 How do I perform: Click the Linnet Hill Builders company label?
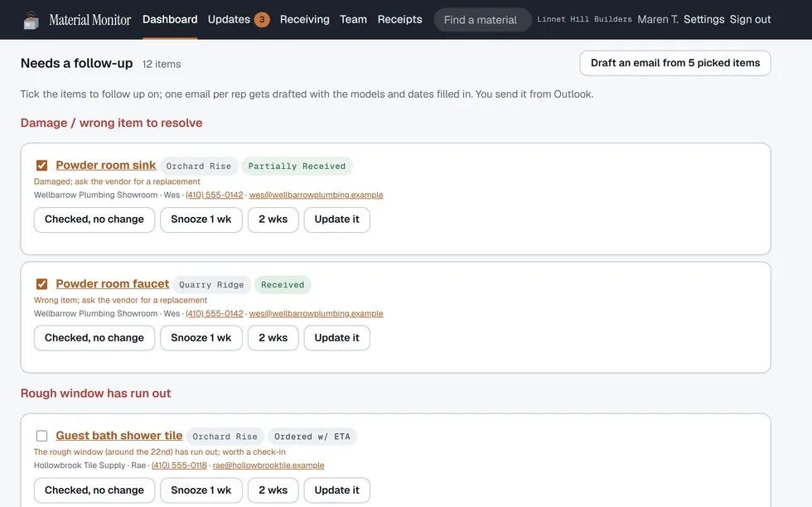(x=584, y=19)
